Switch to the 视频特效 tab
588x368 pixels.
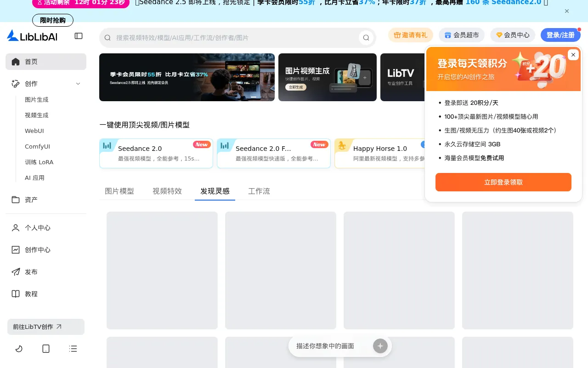click(x=167, y=191)
